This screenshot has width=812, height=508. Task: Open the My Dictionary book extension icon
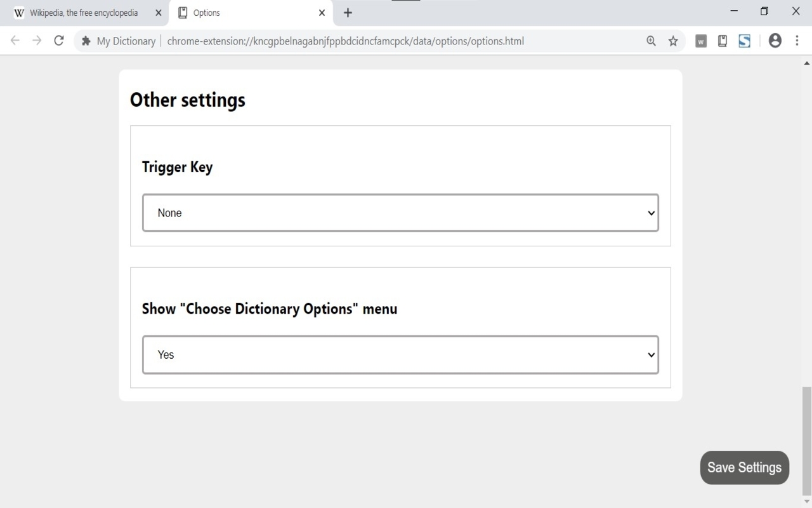[723, 41]
